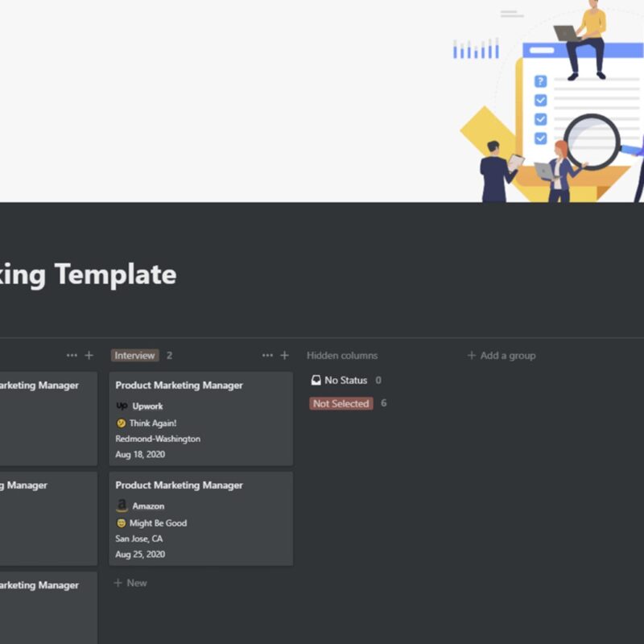Click the No Status inbox icon

[x=316, y=380]
